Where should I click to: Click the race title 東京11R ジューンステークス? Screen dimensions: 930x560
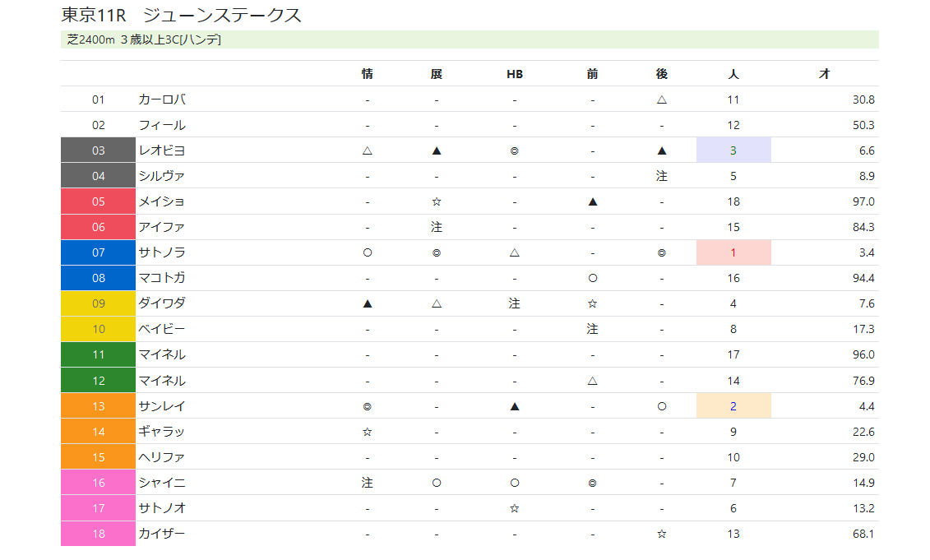(182, 15)
